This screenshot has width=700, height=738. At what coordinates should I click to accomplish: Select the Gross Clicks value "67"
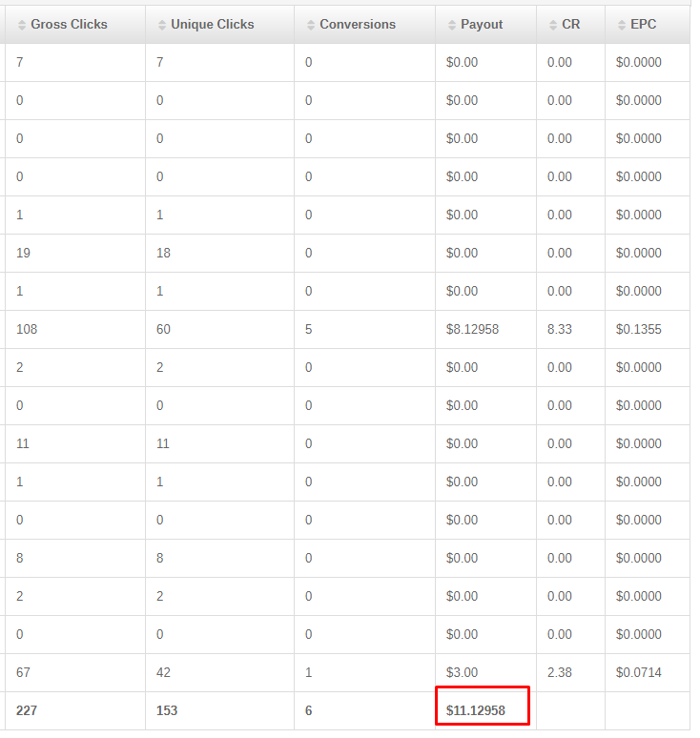click(x=23, y=672)
